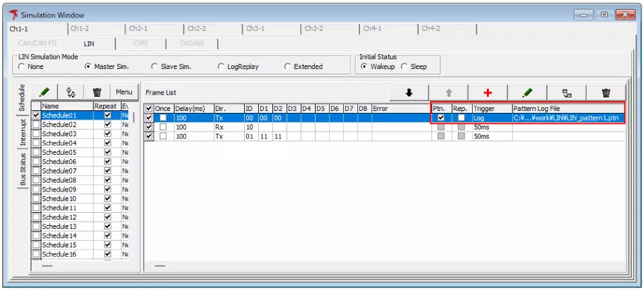644x289 pixels.
Task: Open the Interrupt vertical tab
Action: click(x=23, y=132)
